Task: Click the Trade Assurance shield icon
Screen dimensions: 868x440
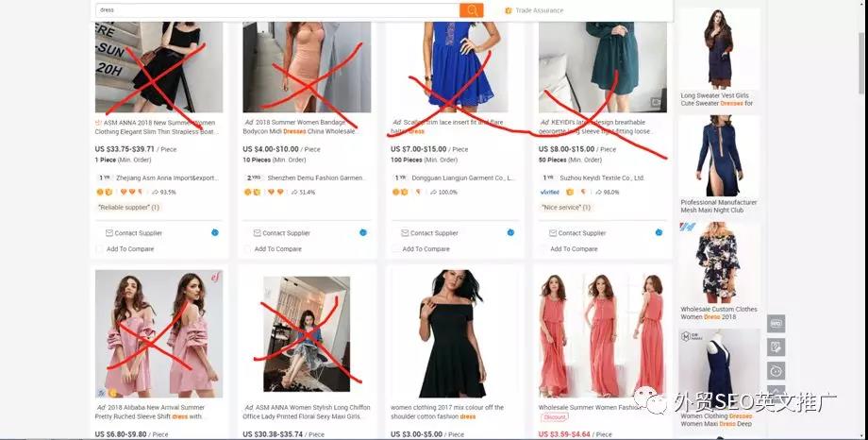Action: pyautogui.click(x=509, y=10)
